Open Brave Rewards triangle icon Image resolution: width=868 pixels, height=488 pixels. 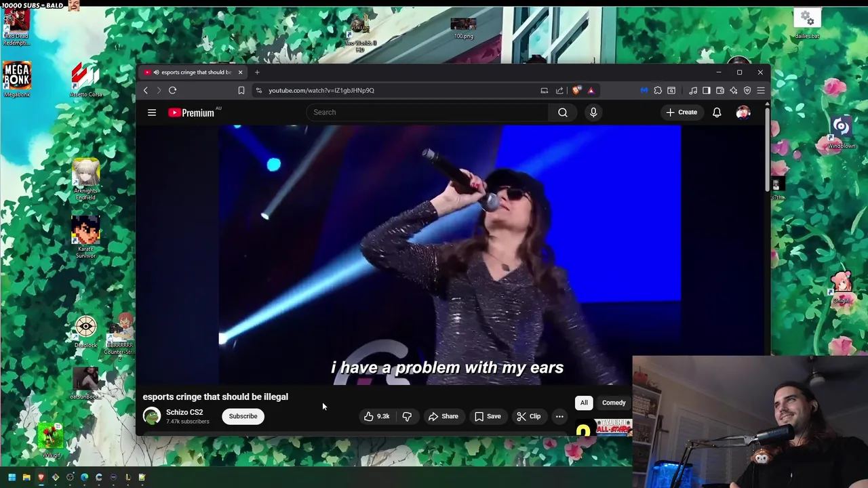click(x=591, y=90)
